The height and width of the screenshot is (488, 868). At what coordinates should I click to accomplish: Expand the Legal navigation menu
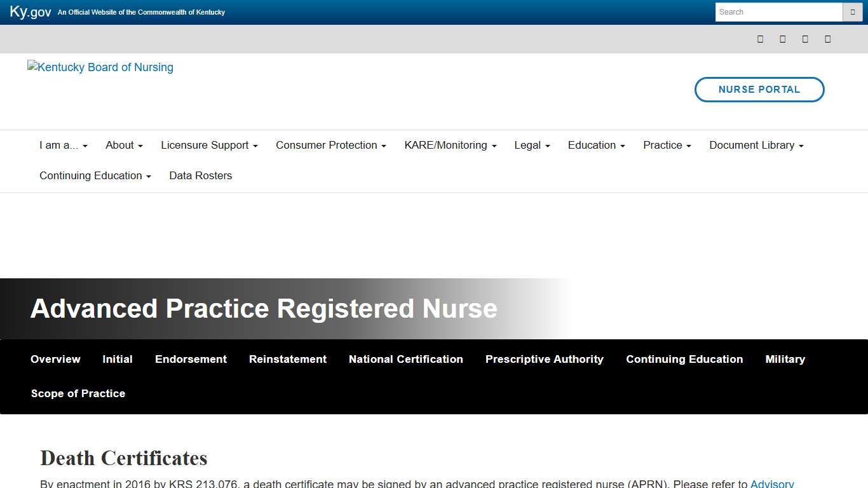point(531,145)
